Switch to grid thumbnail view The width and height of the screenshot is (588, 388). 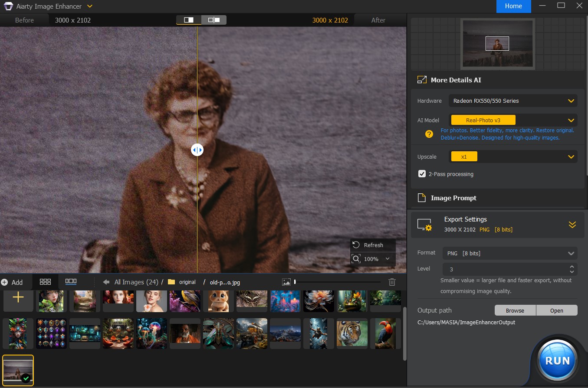click(x=45, y=282)
